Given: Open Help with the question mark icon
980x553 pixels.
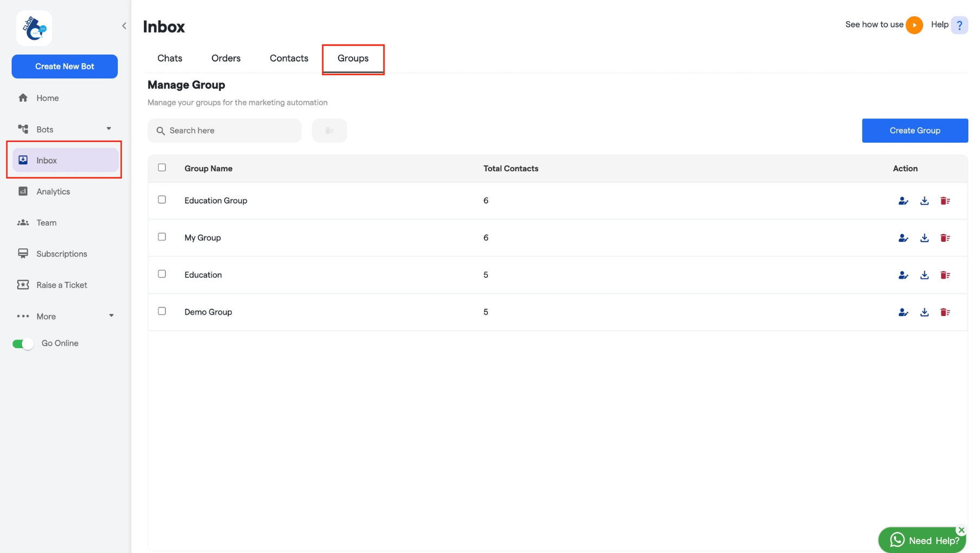Looking at the screenshot, I should pyautogui.click(x=959, y=25).
